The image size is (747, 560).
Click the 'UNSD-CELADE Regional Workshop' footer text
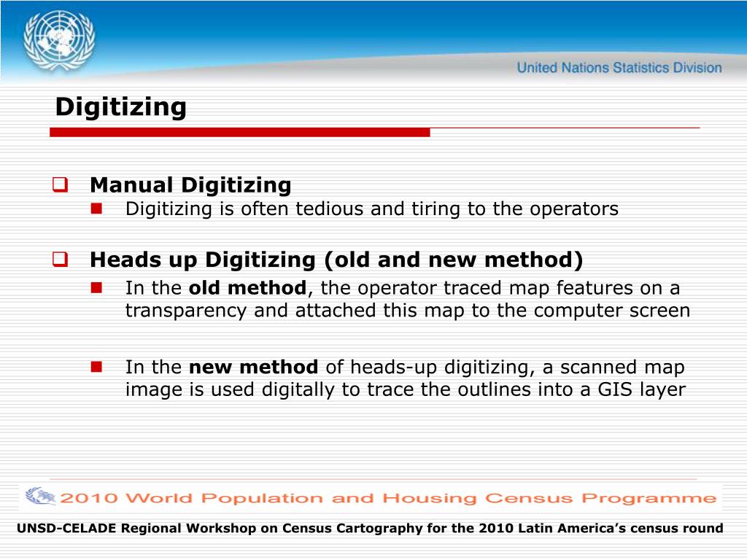point(370,528)
